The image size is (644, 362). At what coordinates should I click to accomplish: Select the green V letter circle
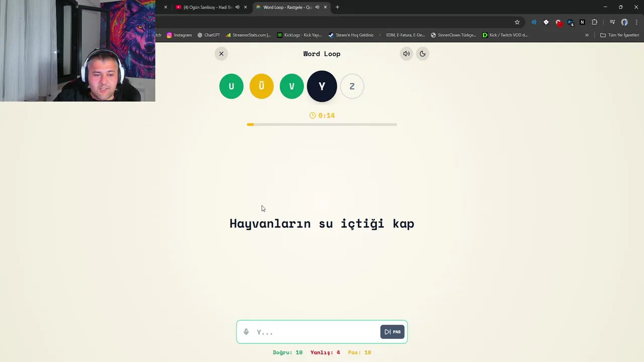coord(292,86)
